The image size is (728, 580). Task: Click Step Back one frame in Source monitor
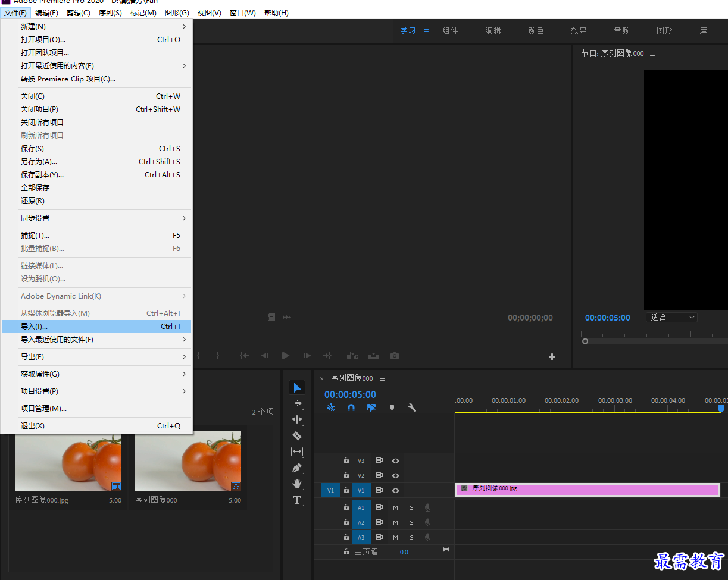tap(265, 355)
